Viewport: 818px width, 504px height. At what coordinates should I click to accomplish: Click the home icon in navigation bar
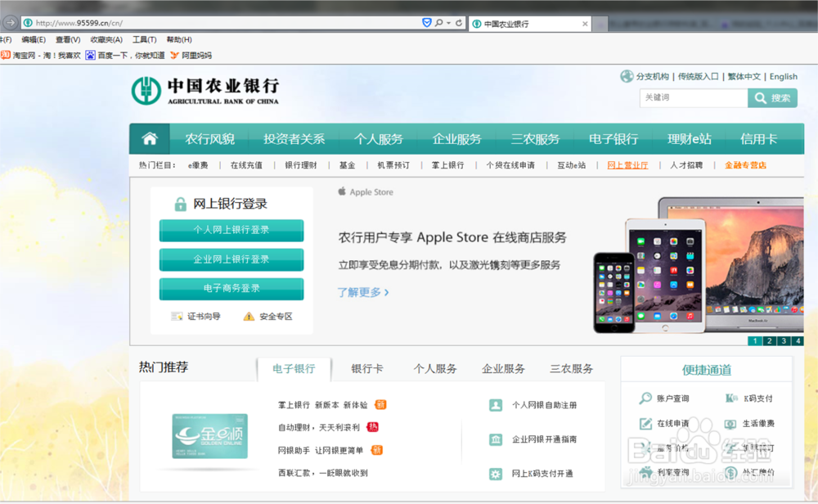[x=150, y=139]
